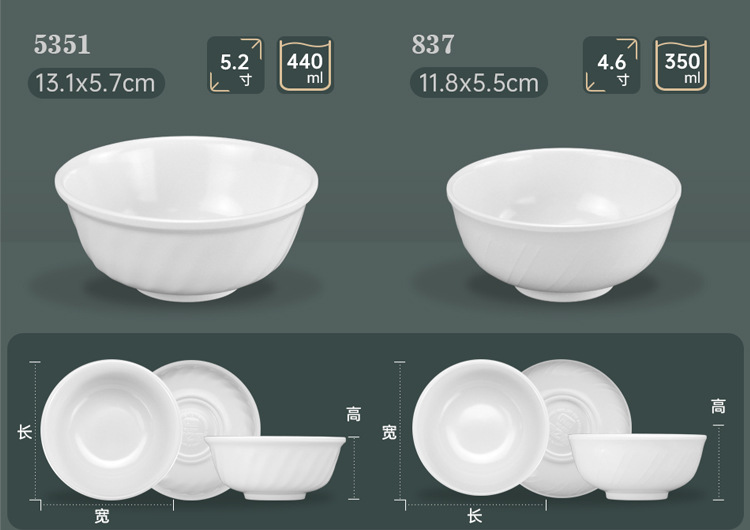This screenshot has width=750, height=530.
Task: Click the 4.6 inch size icon
Action: click(611, 65)
